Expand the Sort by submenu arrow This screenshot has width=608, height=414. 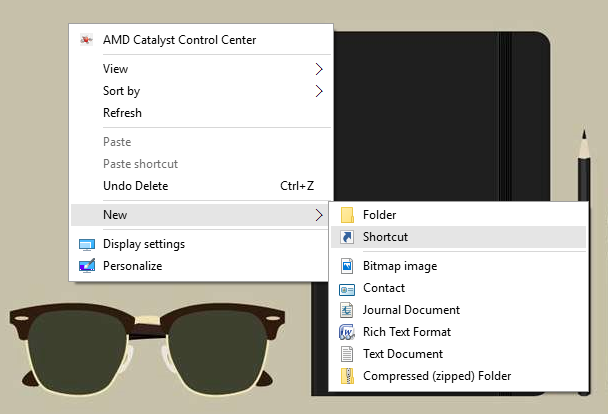click(319, 91)
